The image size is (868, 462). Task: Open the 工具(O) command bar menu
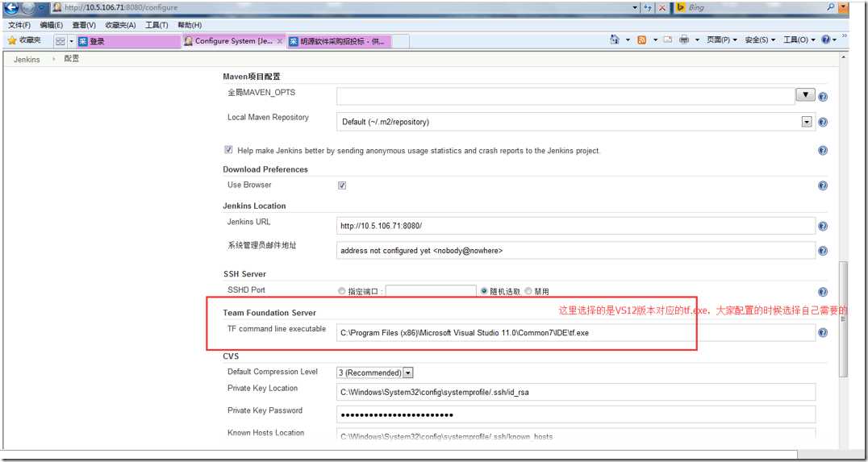[x=799, y=40]
